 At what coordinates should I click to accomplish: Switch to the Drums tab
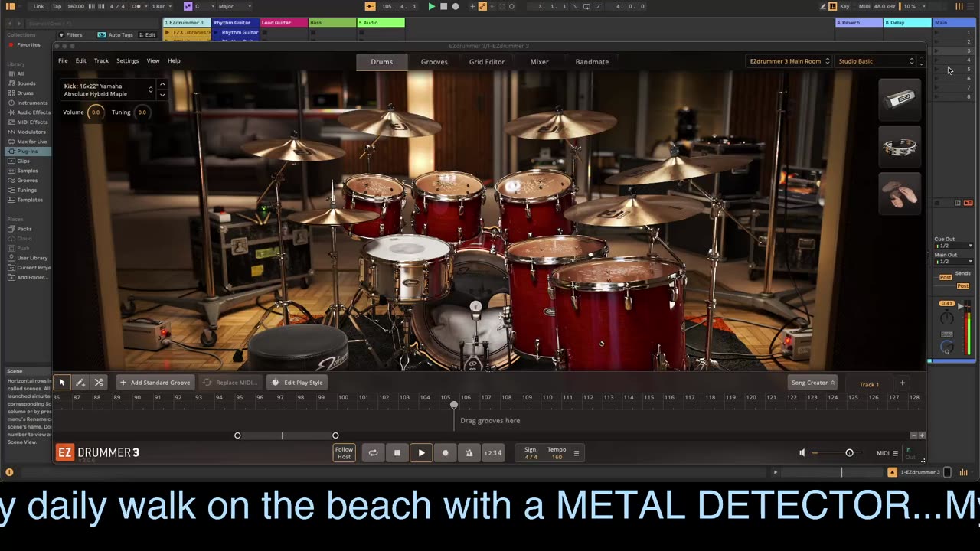tap(382, 61)
